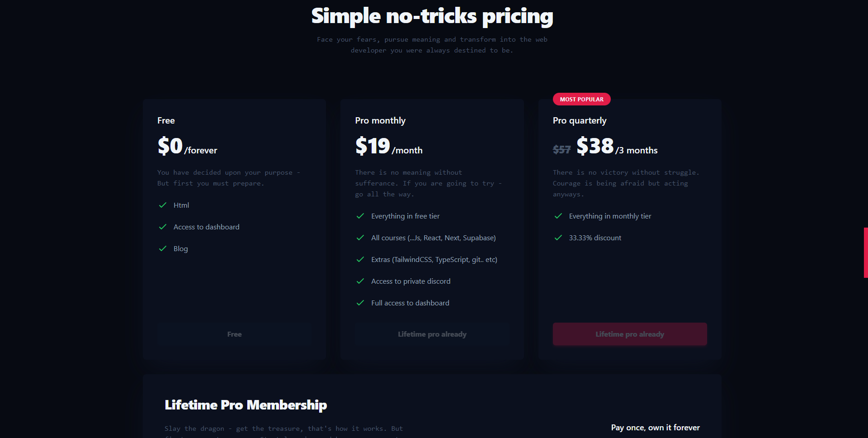Select the checkmark next to Access to private discord
Viewport: 868px width, 438px height.
[x=360, y=281]
